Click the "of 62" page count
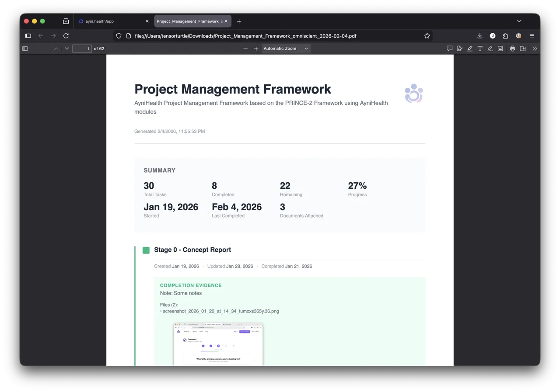Image resolution: width=560 pixels, height=392 pixels. pyautogui.click(x=99, y=49)
